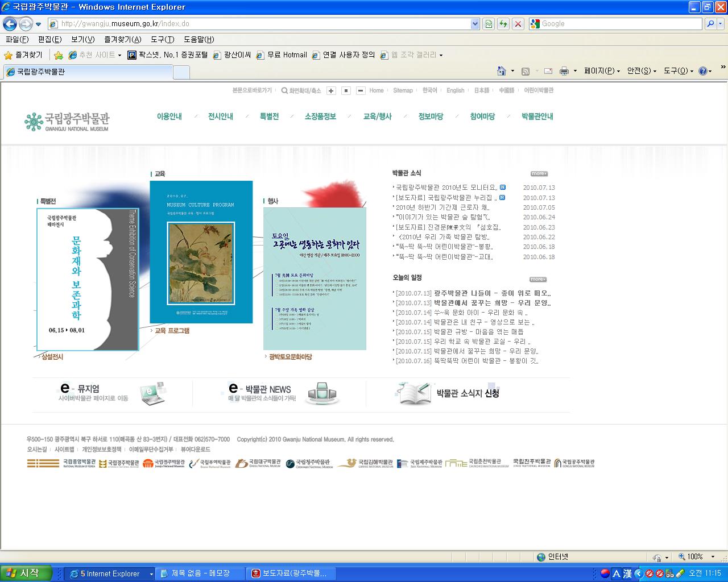Open the 페이지(P) dropdown menu
The image size is (728, 582).
coord(602,71)
